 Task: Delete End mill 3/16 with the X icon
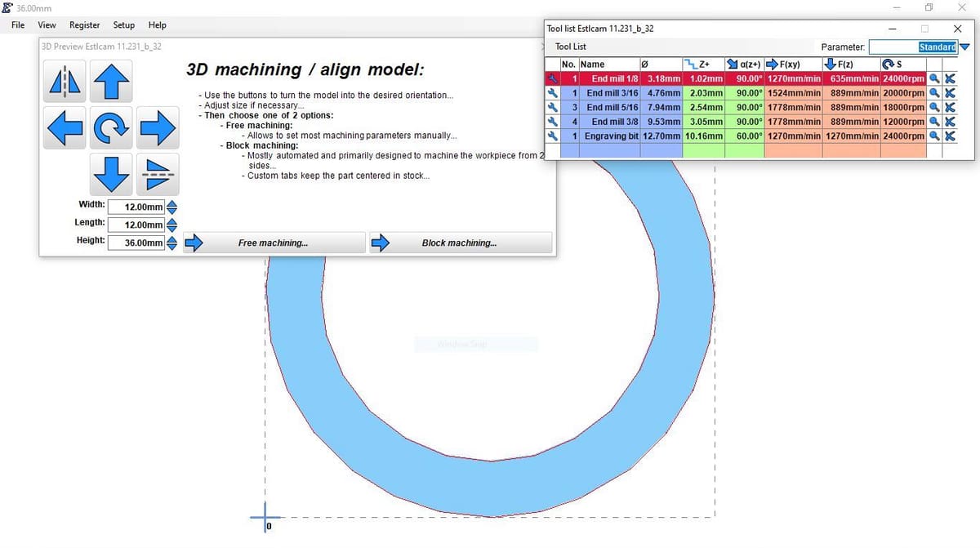[x=949, y=93]
